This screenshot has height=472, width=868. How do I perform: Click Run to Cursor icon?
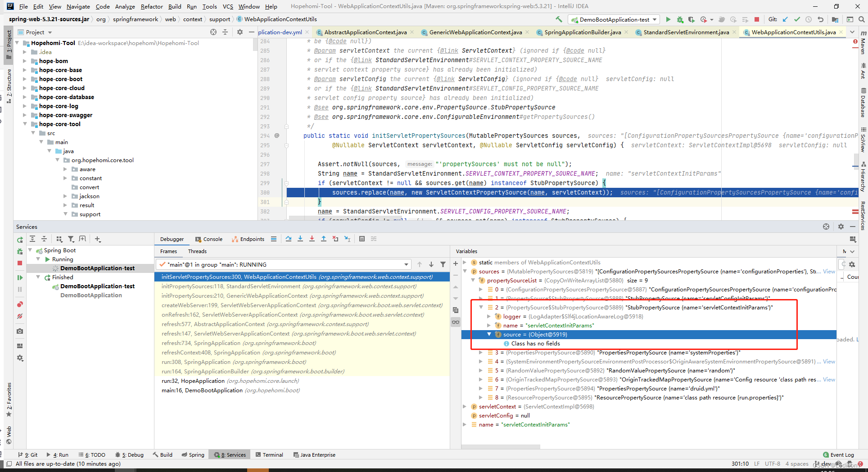click(347, 239)
